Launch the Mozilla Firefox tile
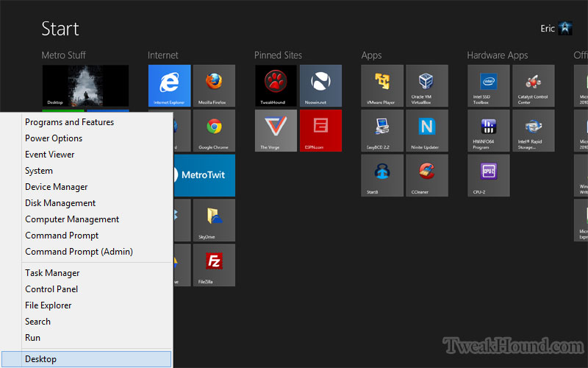Screen dimensions: 588x368 pos(214,85)
